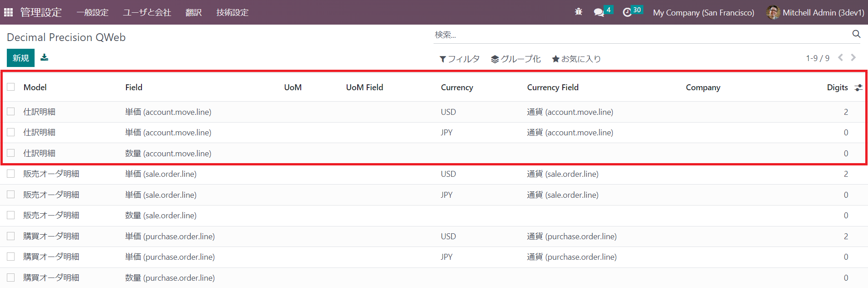This screenshot has width=868, height=288.
Task: Click the search magnifier icon
Action: [856, 34]
